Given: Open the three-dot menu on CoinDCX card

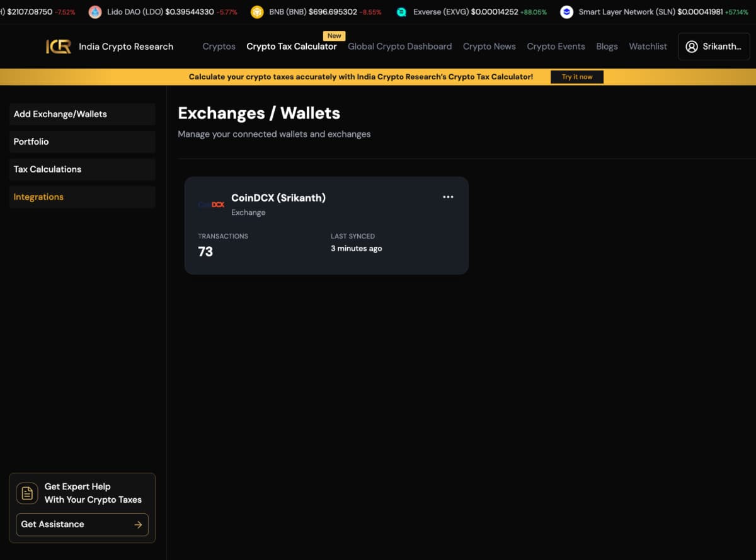Looking at the screenshot, I should [448, 197].
